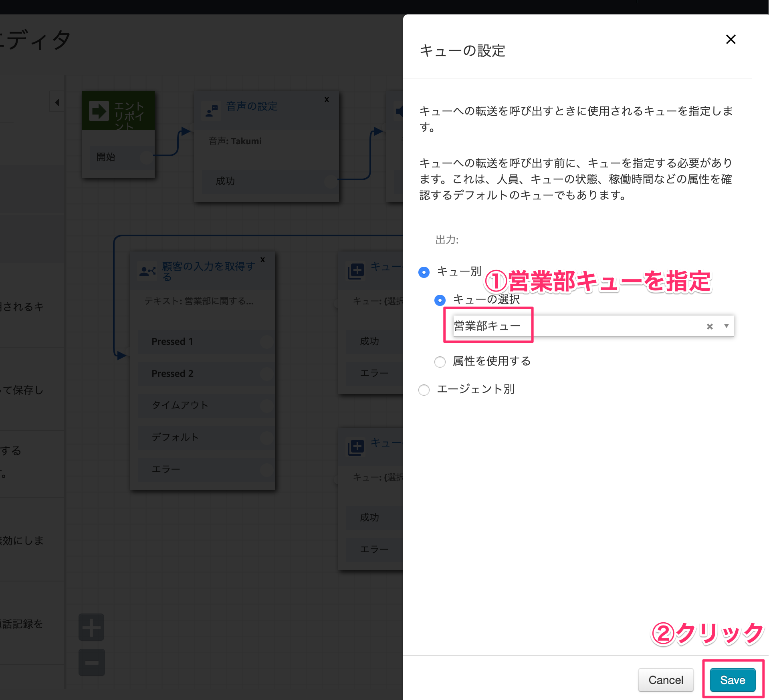Click the entry point arrow icon

coord(99,111)
